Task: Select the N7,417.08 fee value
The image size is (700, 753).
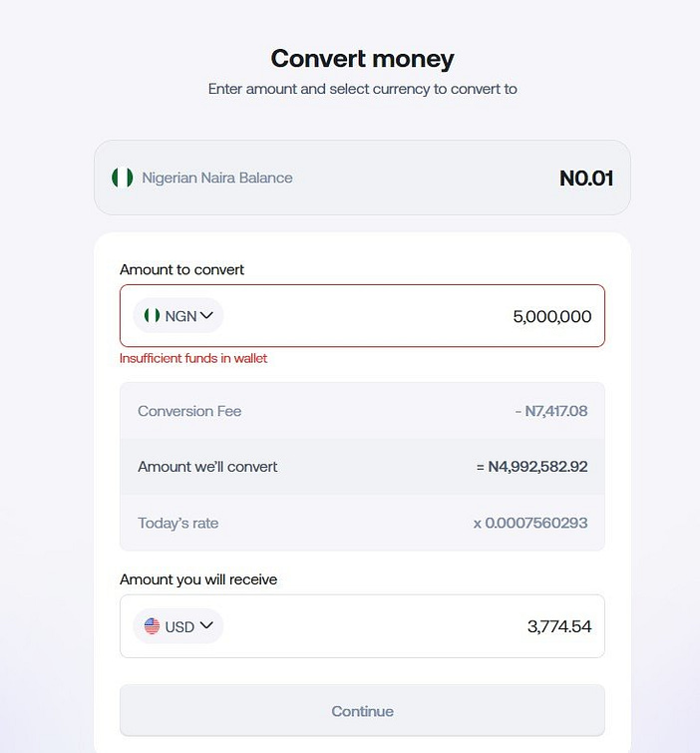Action: [x=556, y=411]
